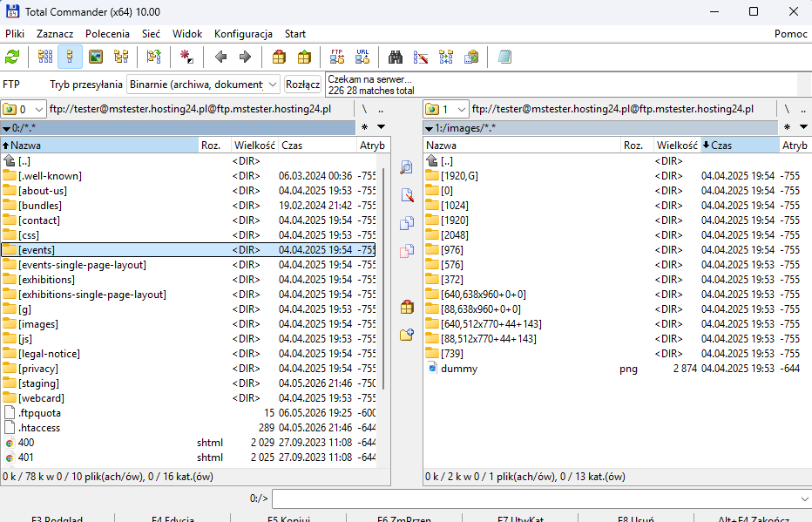This screenshot has width=812, height=522.
Task: Click the clipboard copy names icon
Action: (x=471, y=57)
